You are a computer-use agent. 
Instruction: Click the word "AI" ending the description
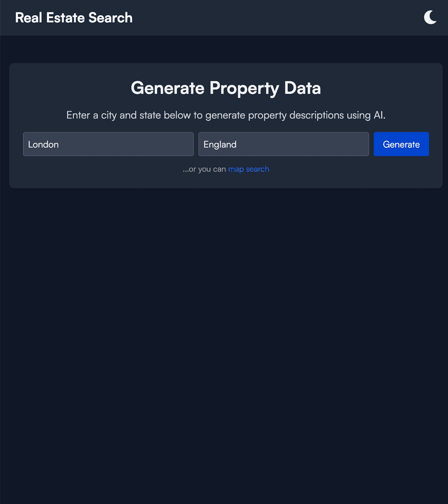pyautogui.click(x=378, y=115)
